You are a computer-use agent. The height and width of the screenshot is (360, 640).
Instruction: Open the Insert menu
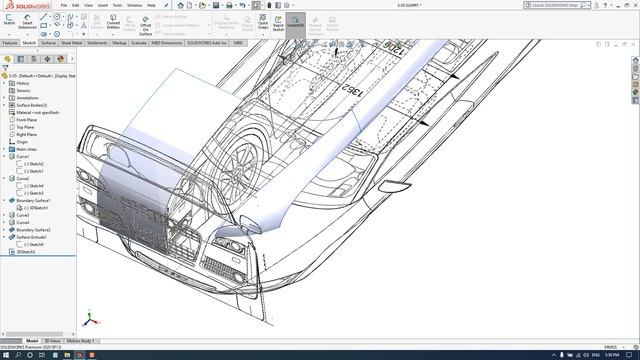103,5
